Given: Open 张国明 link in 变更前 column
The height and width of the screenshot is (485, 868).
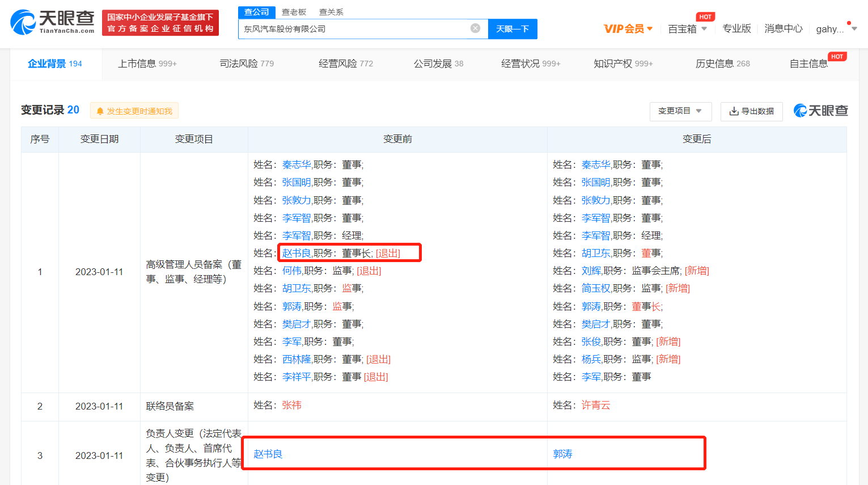Looking at the screenshot, I should 297,182.
